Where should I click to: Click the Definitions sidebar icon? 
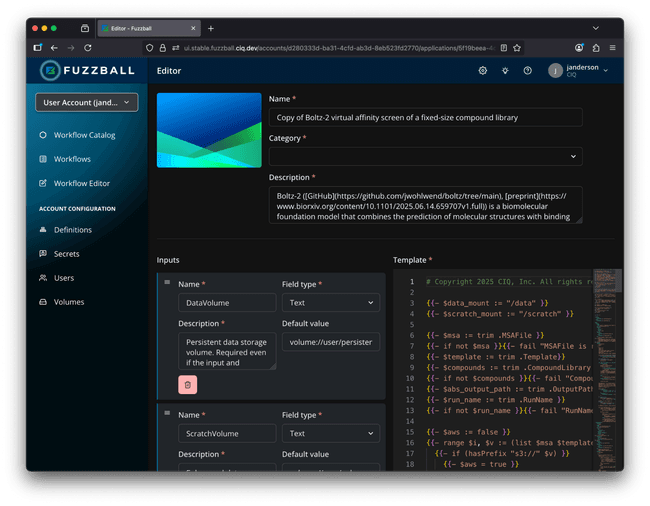pyautogui.click(x=43, y=230)
